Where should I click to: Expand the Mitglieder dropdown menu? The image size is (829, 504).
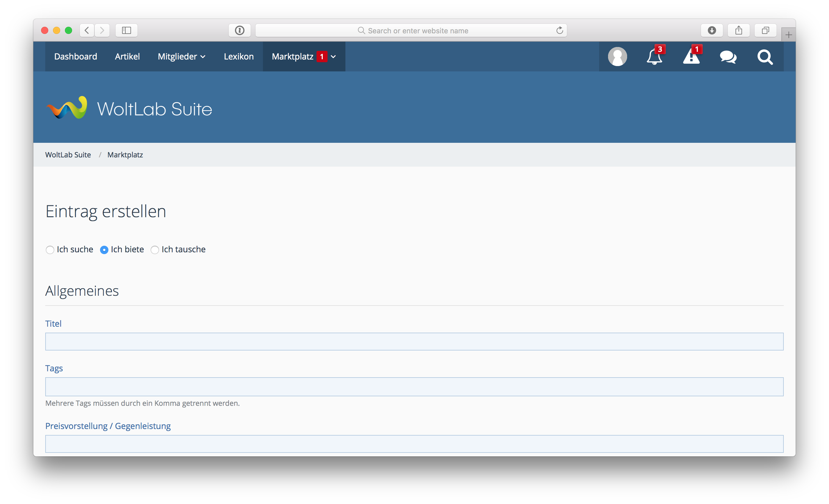point(181,57)
